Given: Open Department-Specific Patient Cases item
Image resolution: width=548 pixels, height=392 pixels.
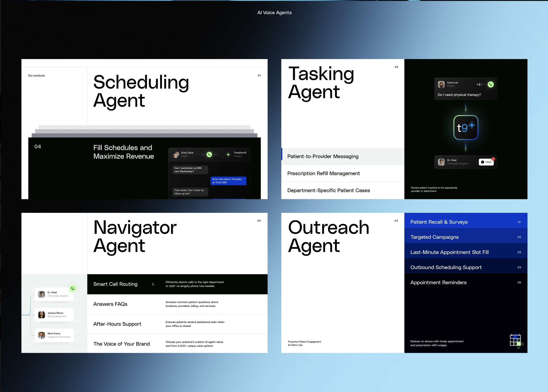Looking at the screenshot, I should click(x=343, y=191).
